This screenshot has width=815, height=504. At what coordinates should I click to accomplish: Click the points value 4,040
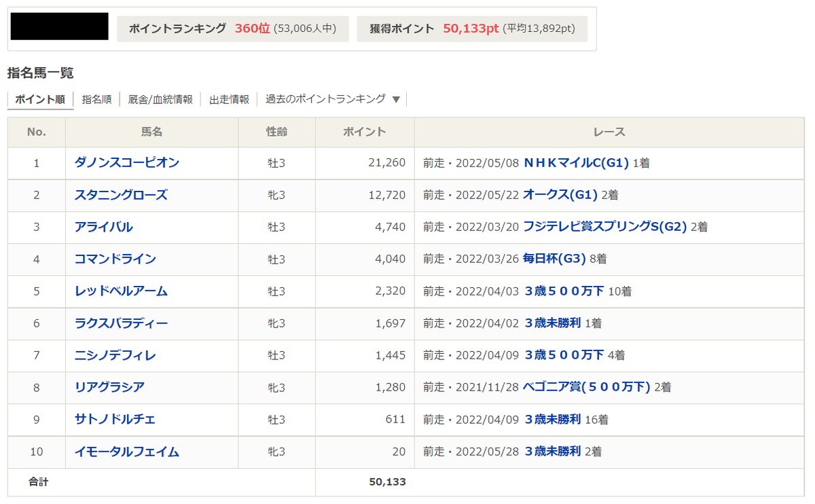[x=390, y=259]
